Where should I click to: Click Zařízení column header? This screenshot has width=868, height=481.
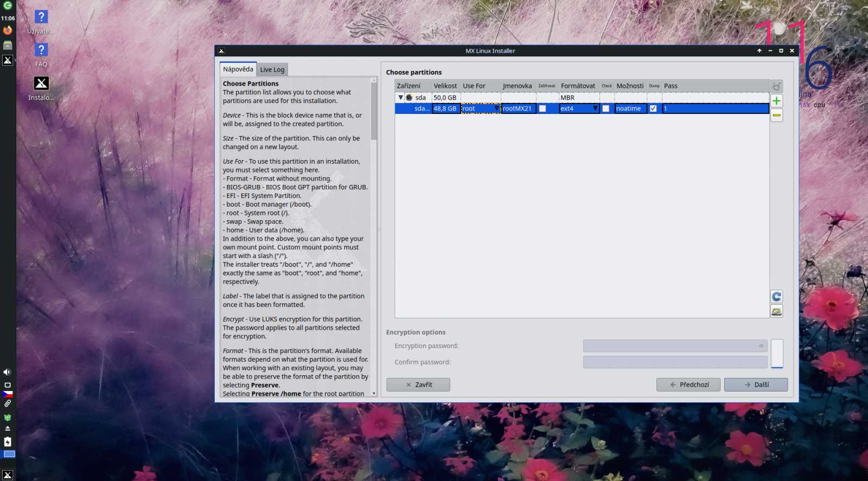413,86
